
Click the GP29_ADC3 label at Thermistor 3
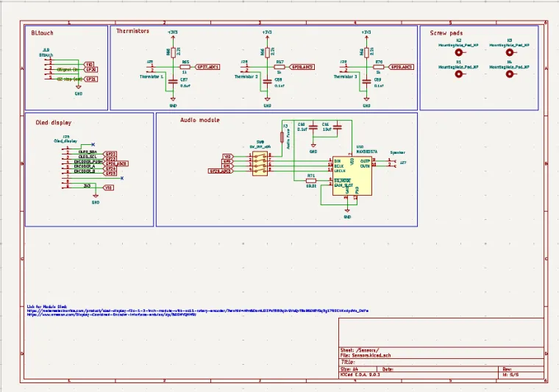click(402, 66)
